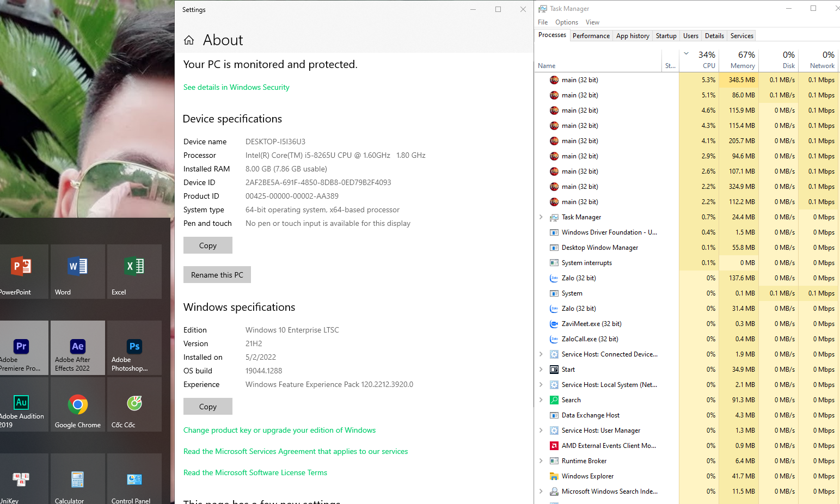Open the Cốc Cốc browser tile
Viewport: 840px width, 504px height.
click(134, 405)
